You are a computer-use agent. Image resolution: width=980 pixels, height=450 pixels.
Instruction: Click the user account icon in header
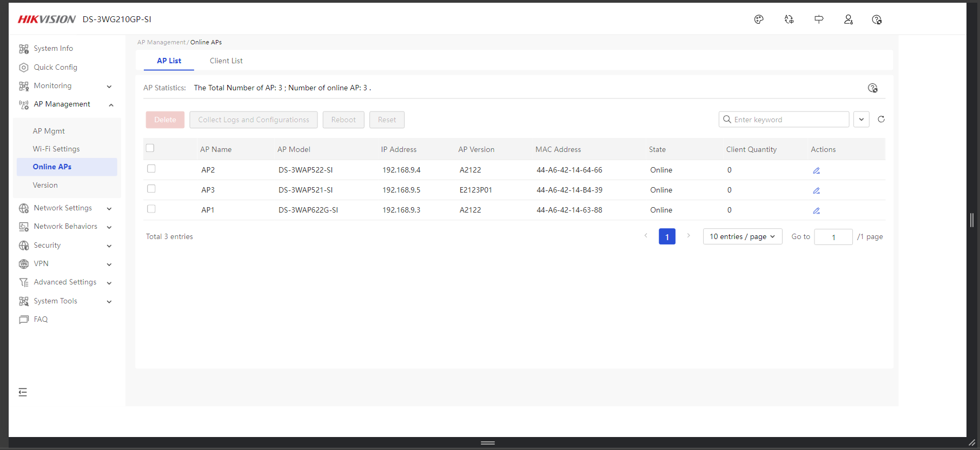coord(848,19)
